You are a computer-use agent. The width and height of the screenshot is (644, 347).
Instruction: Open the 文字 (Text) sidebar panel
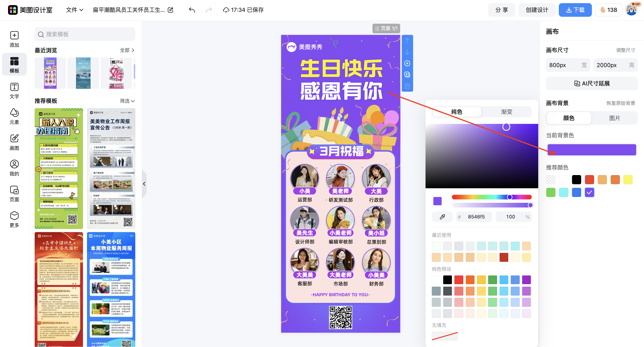(x=14, y=91)
